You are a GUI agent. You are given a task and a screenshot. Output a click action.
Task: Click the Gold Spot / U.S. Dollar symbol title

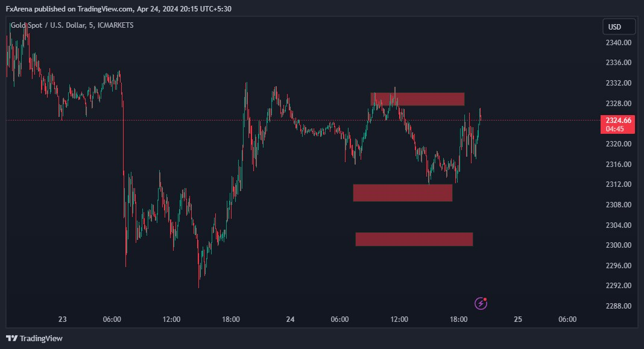[x=48, y=25]
